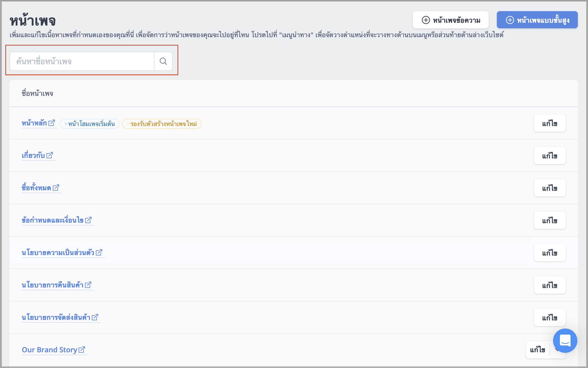Open external link icon beside ซื้อทั้งหมด

click(x=56, y=188)
